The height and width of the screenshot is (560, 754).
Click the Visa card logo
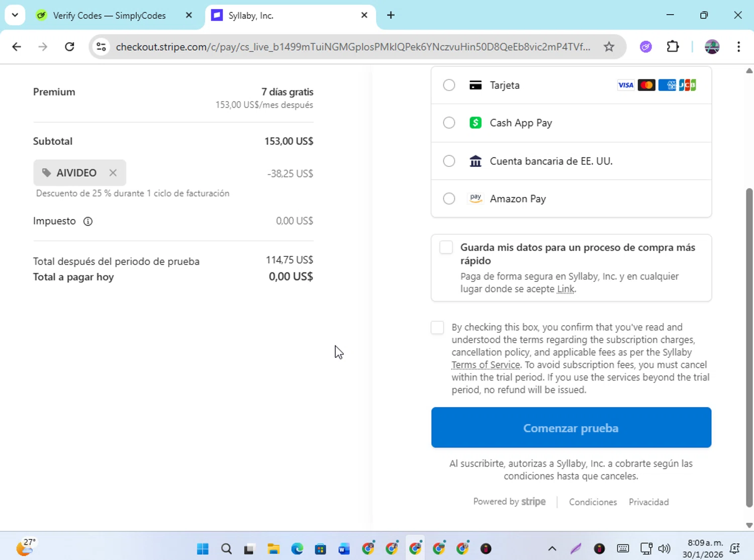[625, 85]
